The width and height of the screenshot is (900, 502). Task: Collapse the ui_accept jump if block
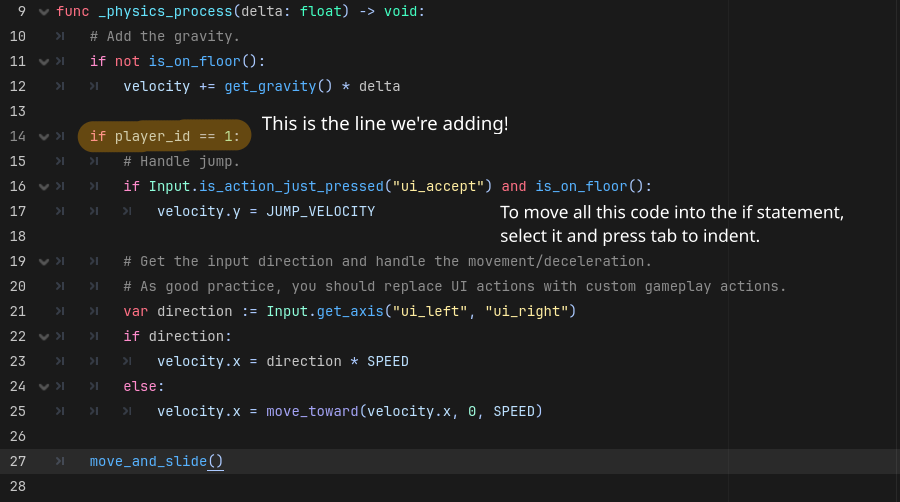tap(44, 186)
